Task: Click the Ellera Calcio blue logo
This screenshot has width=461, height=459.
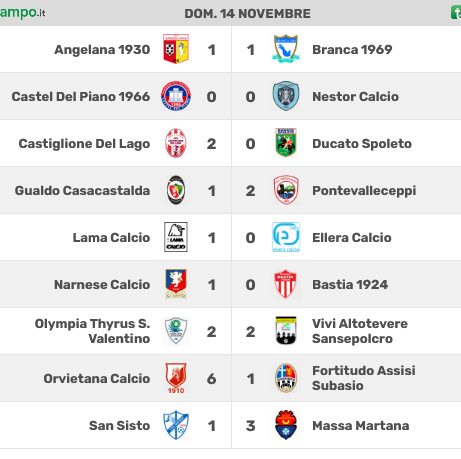Action: click(286, 237)
